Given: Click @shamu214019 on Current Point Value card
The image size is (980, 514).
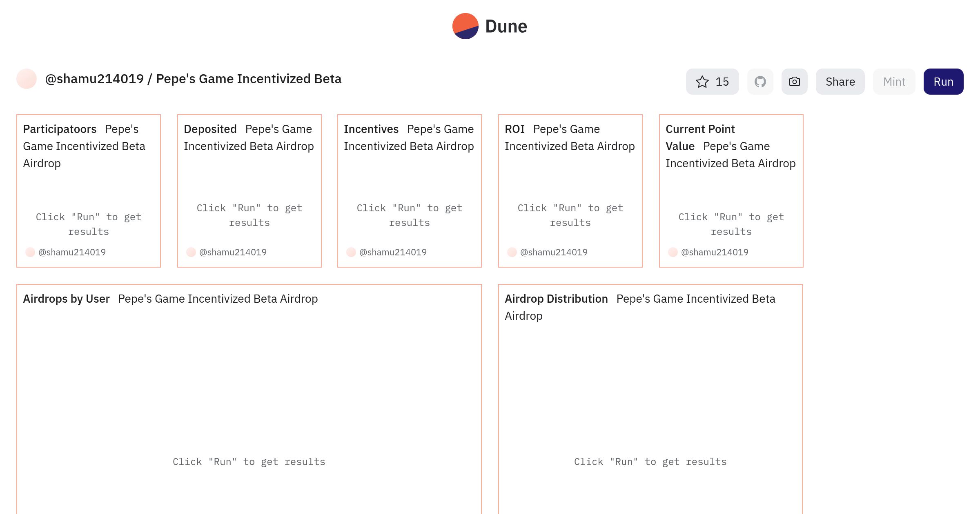Looking at the screenshot, I should point(715,252).
